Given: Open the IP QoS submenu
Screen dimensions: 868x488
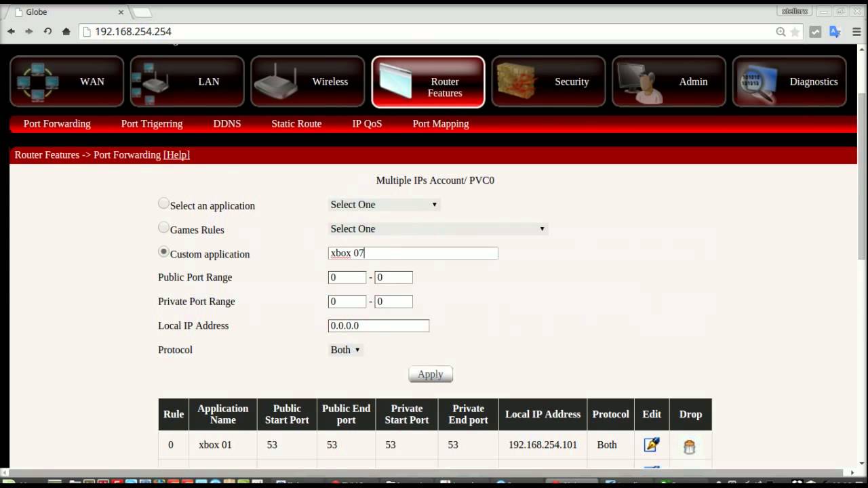Looking at the screenshot, I should pos(367,123).
